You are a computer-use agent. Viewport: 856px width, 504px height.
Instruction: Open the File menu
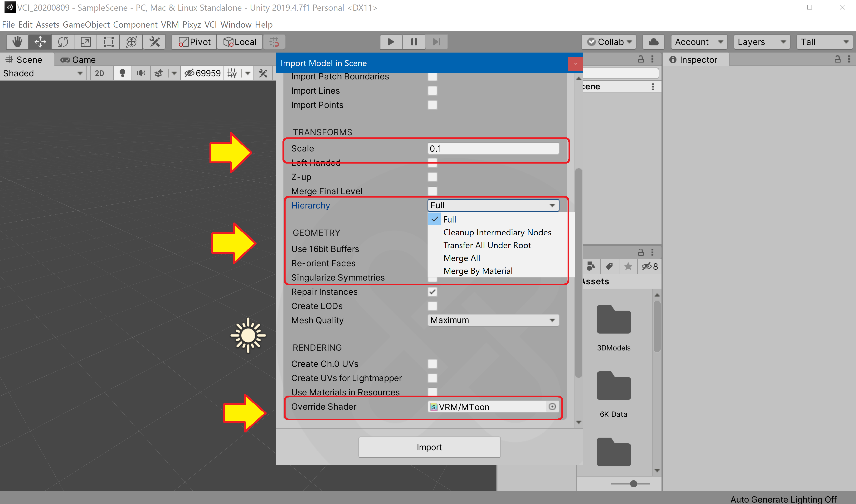(x=8, y=24)
